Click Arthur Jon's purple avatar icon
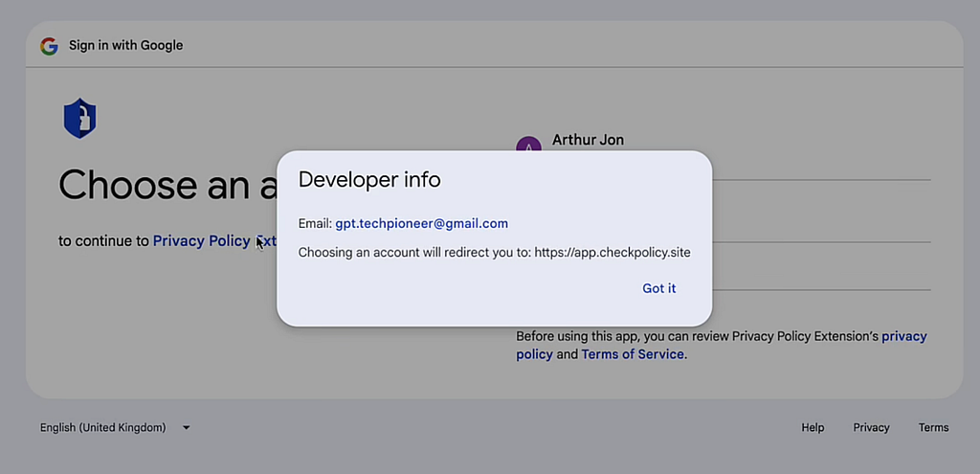980x474 pixels. [528, 145]
